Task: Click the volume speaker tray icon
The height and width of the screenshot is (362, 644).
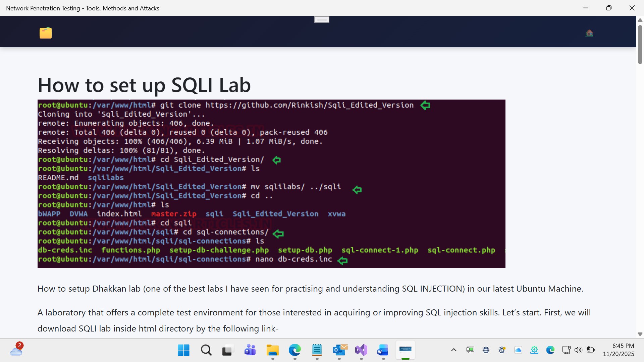Action: pyautogui.click(x=578, y=350)
